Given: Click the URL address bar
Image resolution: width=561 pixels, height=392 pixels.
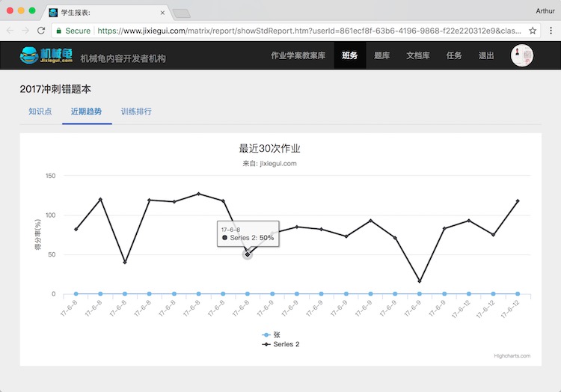Looking at the screenshot, I should click(299, 31).
